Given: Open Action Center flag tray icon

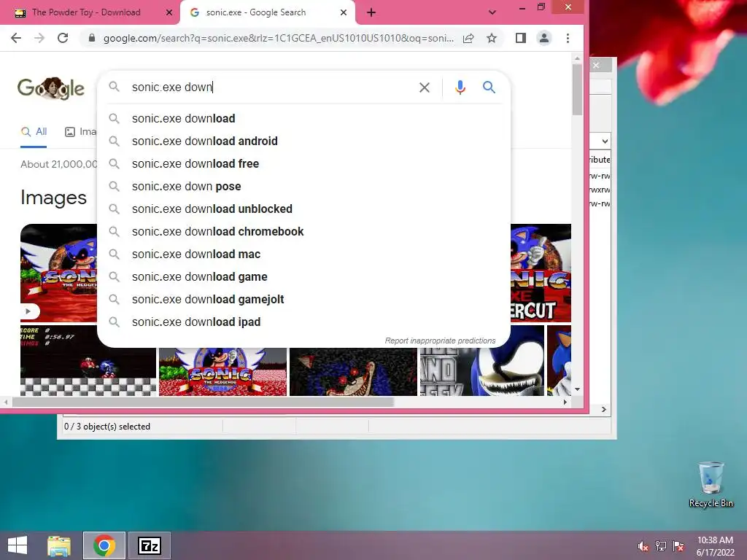Looking at the screenshot, I should pos(678,545).
